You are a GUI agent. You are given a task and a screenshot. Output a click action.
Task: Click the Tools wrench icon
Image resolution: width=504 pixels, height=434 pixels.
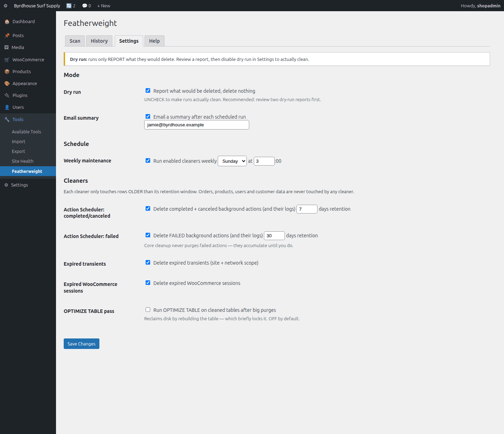pyautogui.click(x=7, y=120)
